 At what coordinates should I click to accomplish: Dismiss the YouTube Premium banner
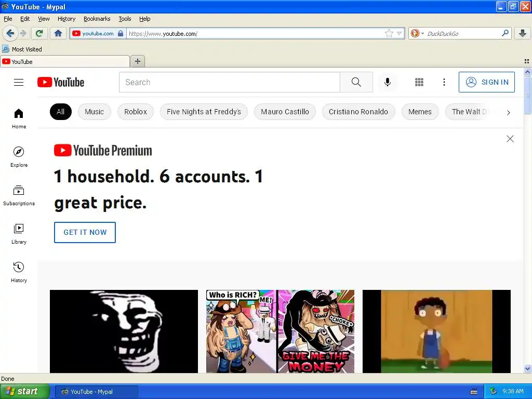pyautogui.click(x=510, y=139)
